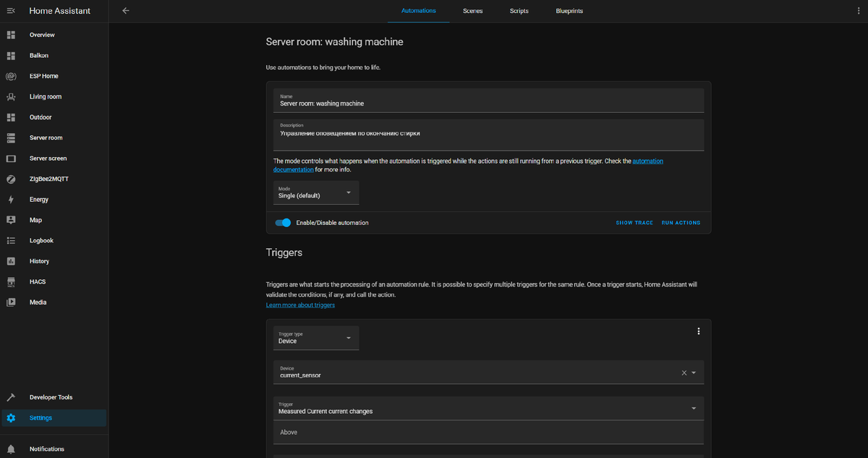Screen dimensions: 868x458
Task: Click the Server screen icon
Action: [11, 158]
